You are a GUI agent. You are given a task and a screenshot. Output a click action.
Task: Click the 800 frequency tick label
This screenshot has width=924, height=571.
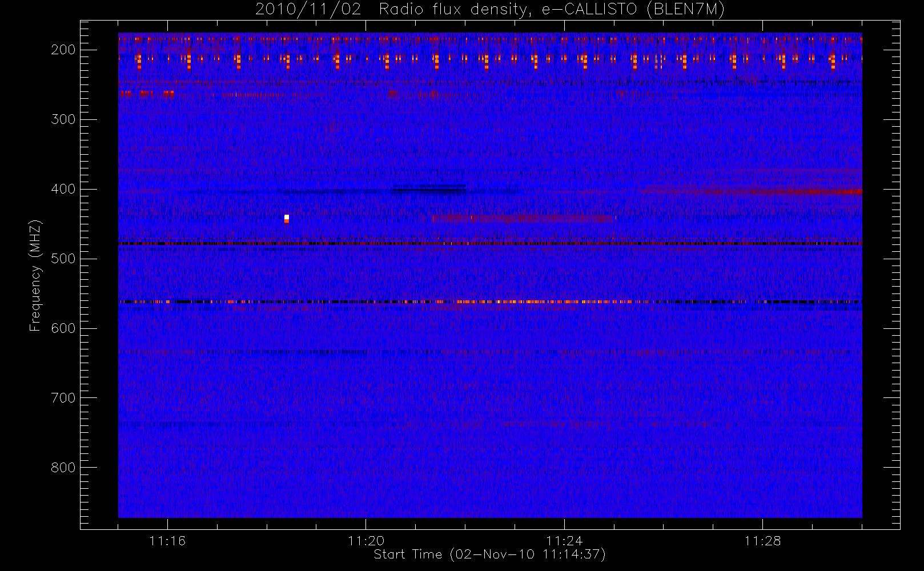pyautogui.click(x=63, y=468)
